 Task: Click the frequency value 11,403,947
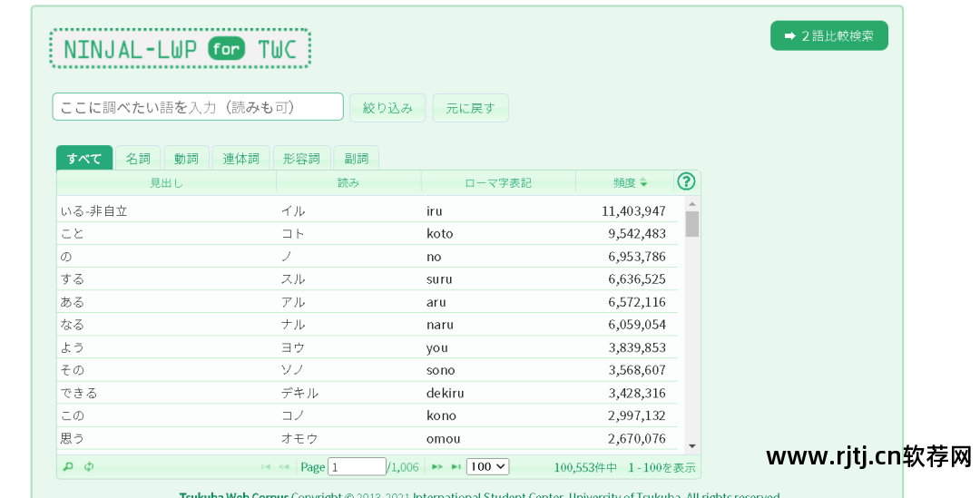point(633,211)
